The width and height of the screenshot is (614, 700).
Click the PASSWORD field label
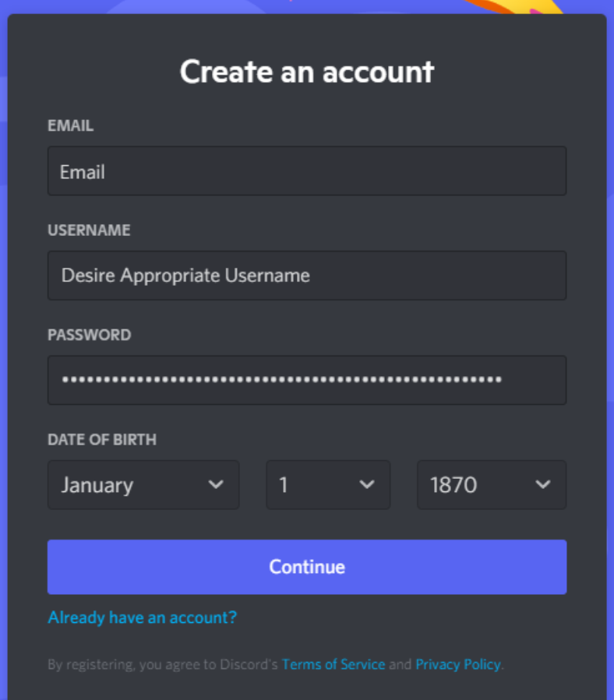(90, 336)
